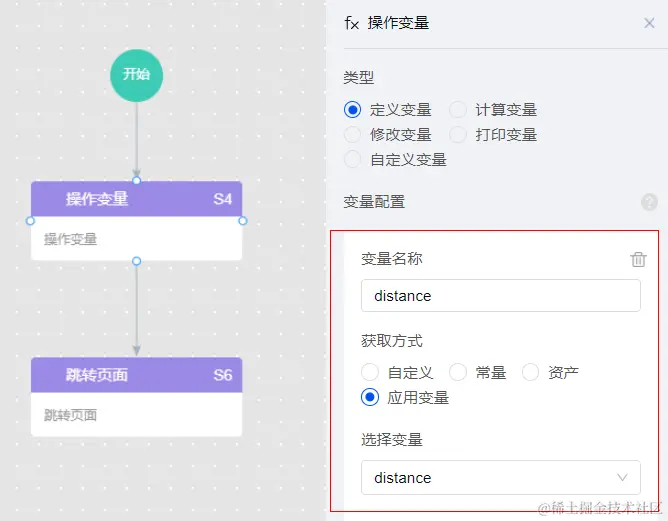Close the 操作变量 panel with the X
The width and height of the screenshot is (668, 521).
pyautogui.click(x=649, y=23)
